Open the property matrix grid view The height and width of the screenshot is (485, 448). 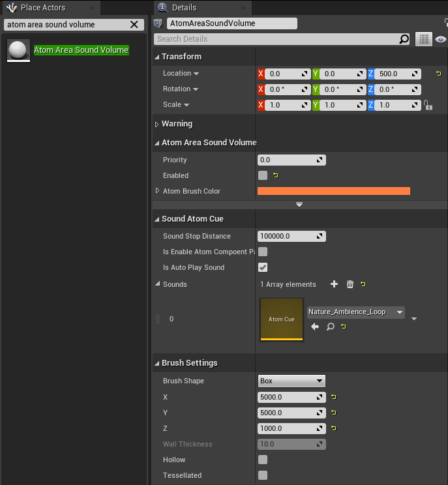(424, 39)
